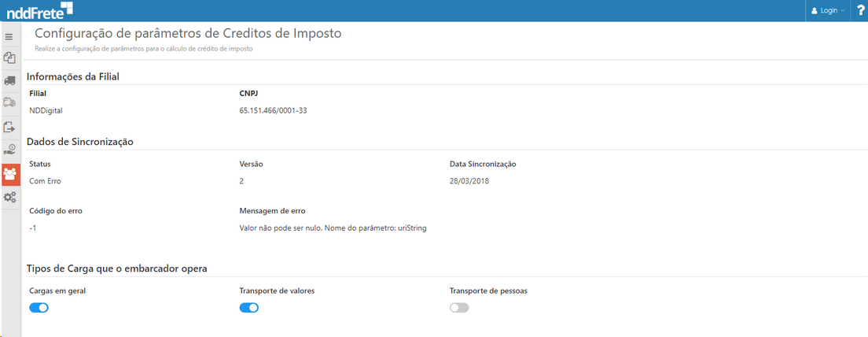Click the Mensagem de erro label

pos(272,211)
